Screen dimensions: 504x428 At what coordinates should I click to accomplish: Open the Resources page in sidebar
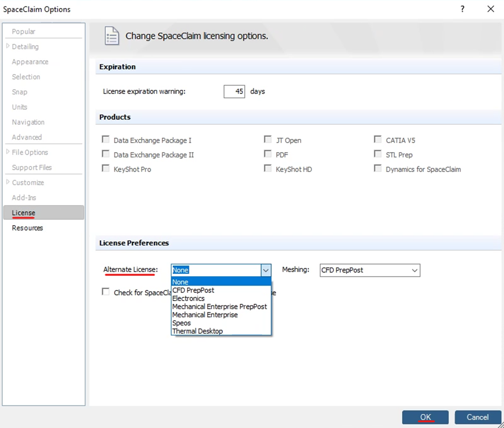[27, 228]
